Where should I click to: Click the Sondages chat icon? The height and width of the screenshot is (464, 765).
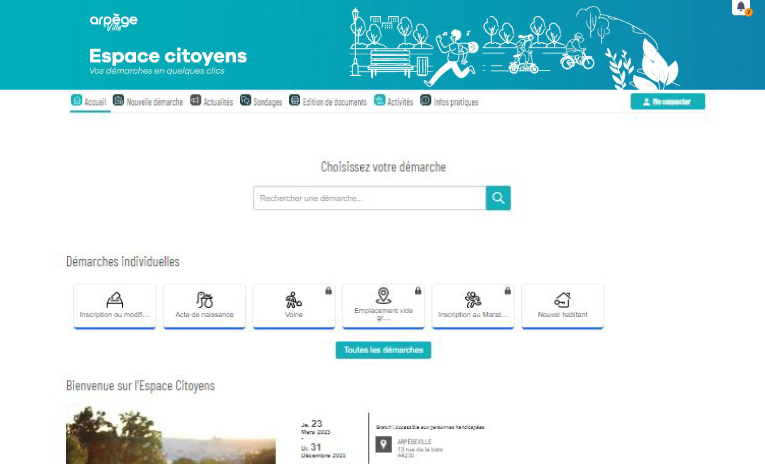(x=245, y=100)
